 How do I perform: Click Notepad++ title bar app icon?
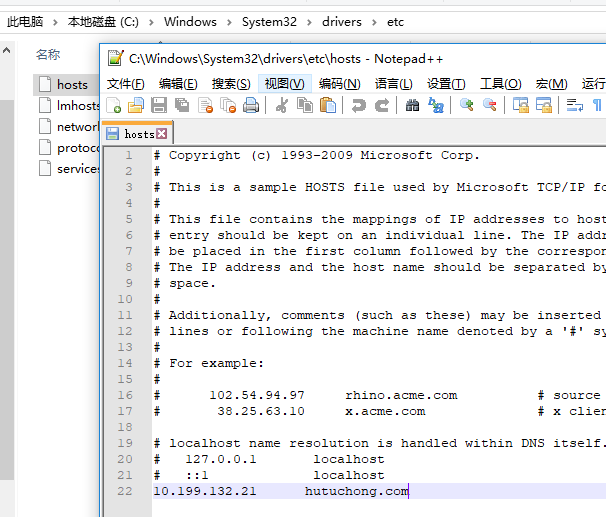[116, 58]
